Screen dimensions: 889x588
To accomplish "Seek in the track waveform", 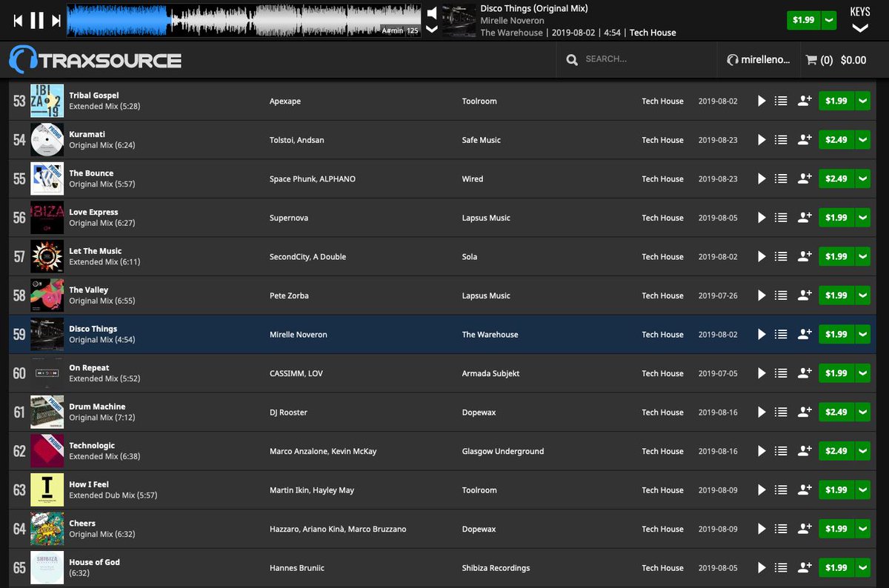I will pyautogui.click(x=244, y=20).
